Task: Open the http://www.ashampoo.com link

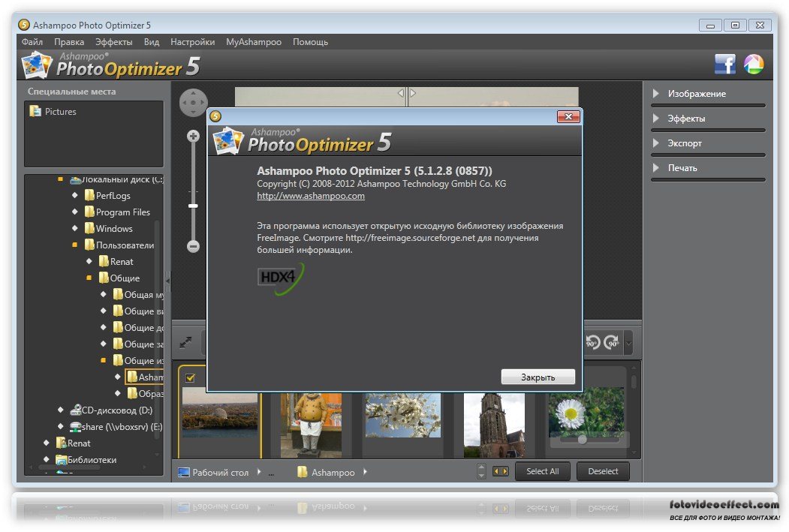Action: (x=311, y=196)
